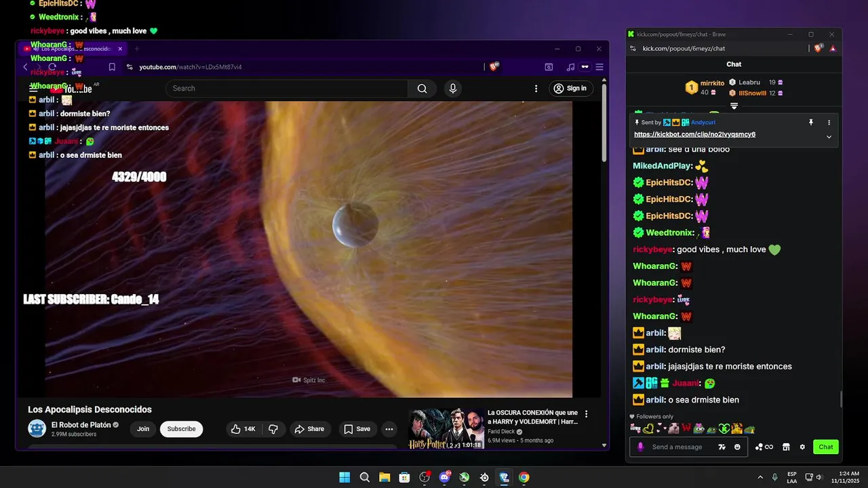Open Brave Shields on YouTube window
868x488 pixels.
(x=494, y=66)
